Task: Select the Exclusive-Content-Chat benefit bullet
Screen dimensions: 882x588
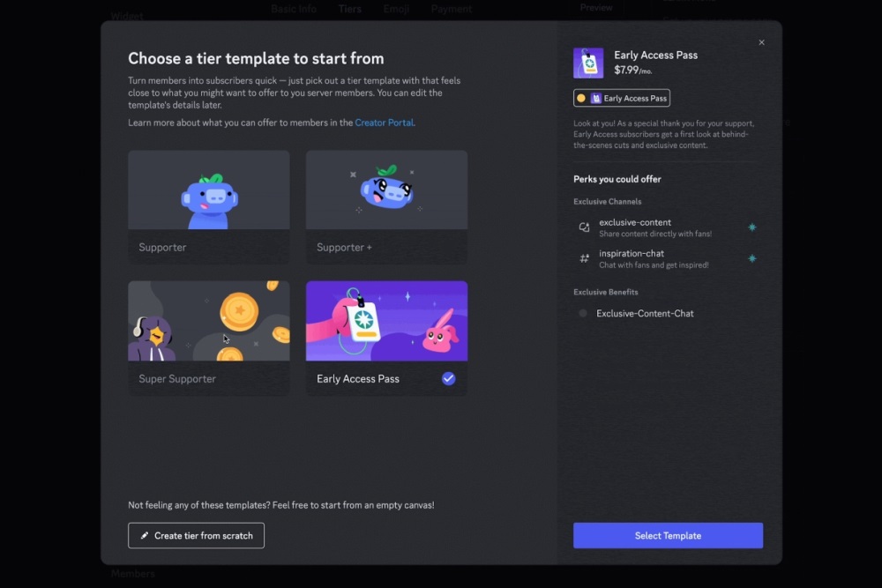Action: tap(583, 313)
